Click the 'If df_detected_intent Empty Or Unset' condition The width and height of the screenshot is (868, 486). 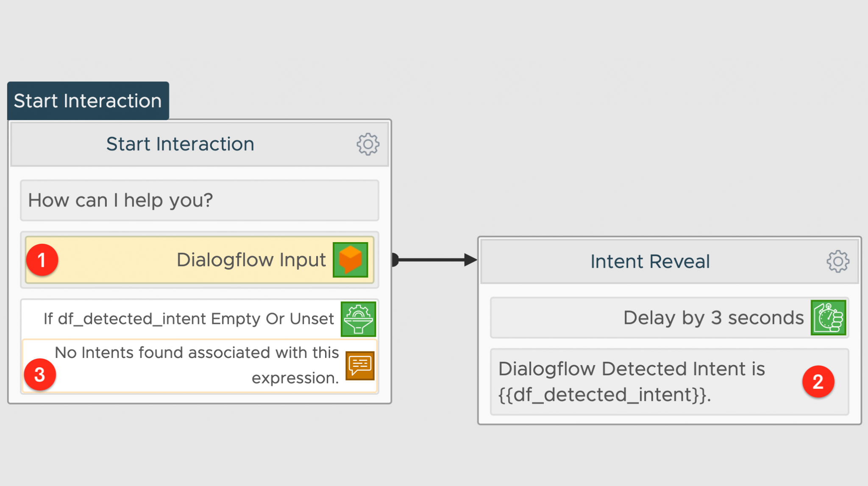[189, 319]
